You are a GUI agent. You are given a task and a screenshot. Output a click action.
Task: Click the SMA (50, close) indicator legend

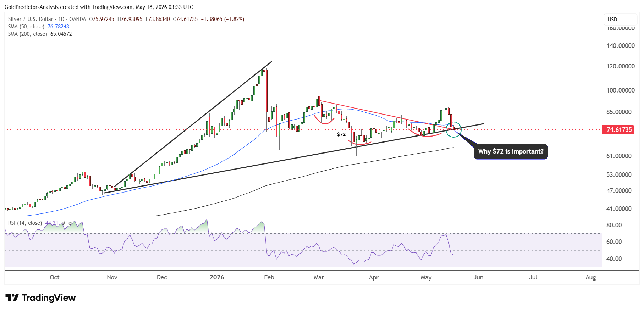[x=26, y=27]
